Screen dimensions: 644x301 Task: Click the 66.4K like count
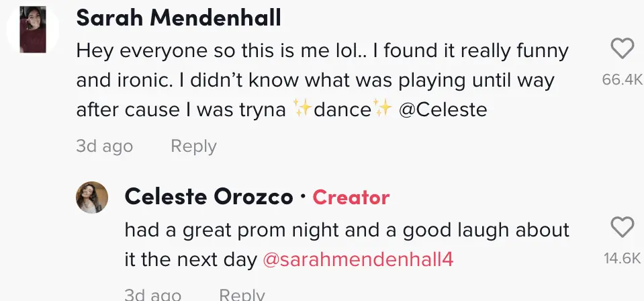coord(623,79)
